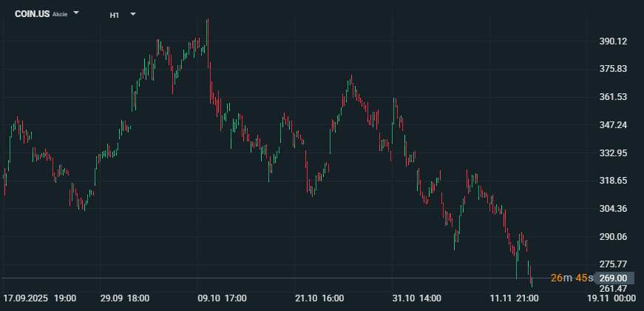Click the COIN.US ticker name
Viewport: 644px width, 311px height.
33,14
